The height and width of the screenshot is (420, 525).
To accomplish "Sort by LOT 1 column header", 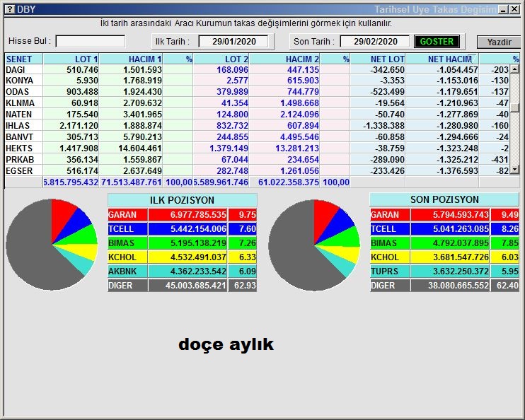I will 71,59.
